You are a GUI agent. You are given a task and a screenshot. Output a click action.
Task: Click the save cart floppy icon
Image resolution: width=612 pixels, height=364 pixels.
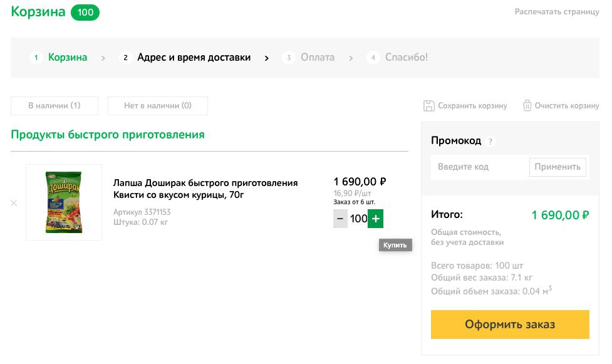point(428,106)
